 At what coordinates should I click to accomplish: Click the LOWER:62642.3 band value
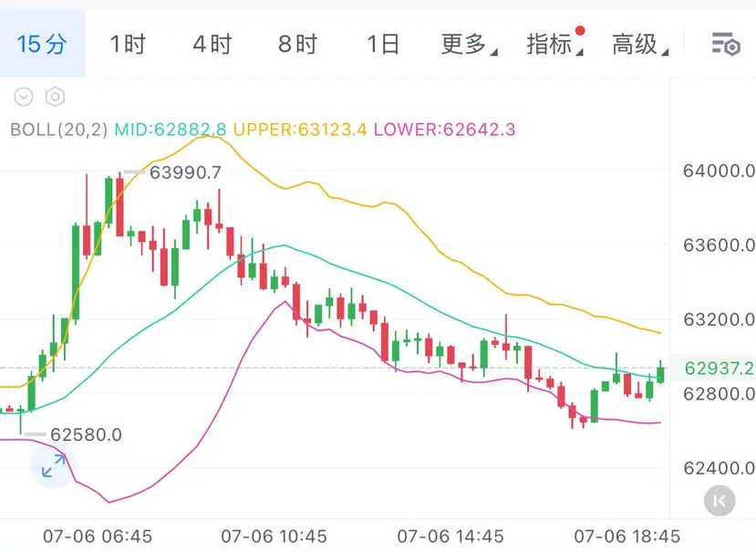coord(444,130)
